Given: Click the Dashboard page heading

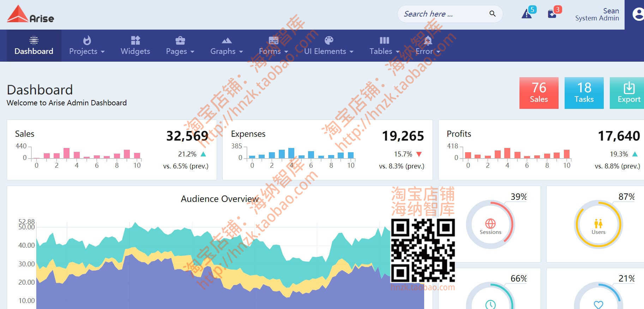Looking at the screenshot, I should (40, 90).
